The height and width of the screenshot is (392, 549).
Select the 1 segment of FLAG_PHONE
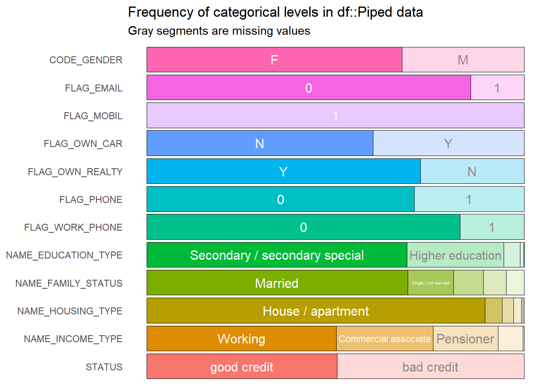tap(469, 199)
